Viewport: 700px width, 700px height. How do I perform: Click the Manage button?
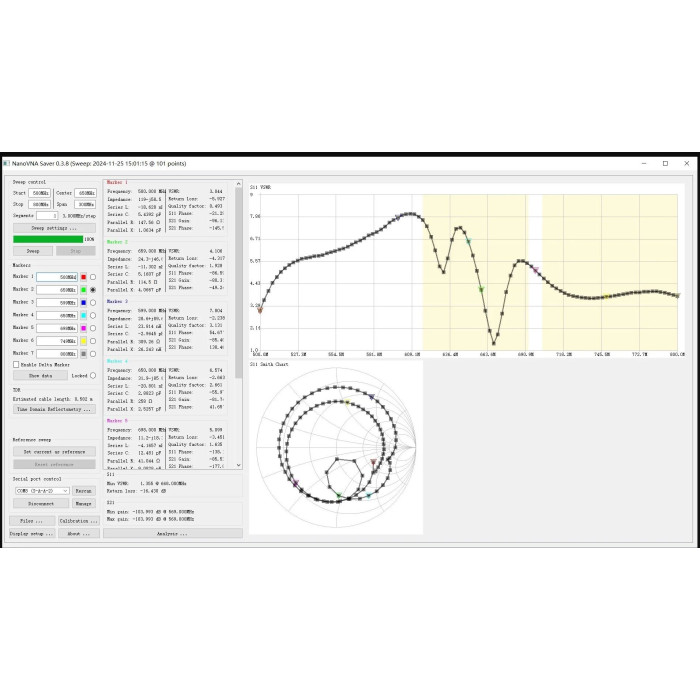(83, 504)
